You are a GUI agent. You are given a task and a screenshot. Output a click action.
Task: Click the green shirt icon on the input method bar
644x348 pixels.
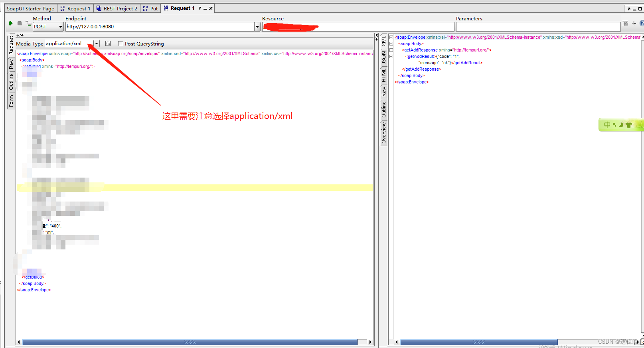tap(629, 125)
